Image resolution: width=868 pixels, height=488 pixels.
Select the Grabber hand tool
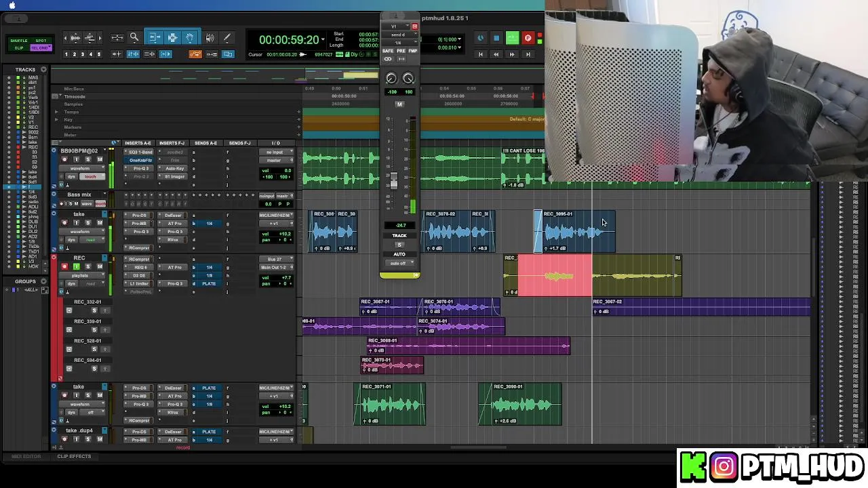click(190, 38)
